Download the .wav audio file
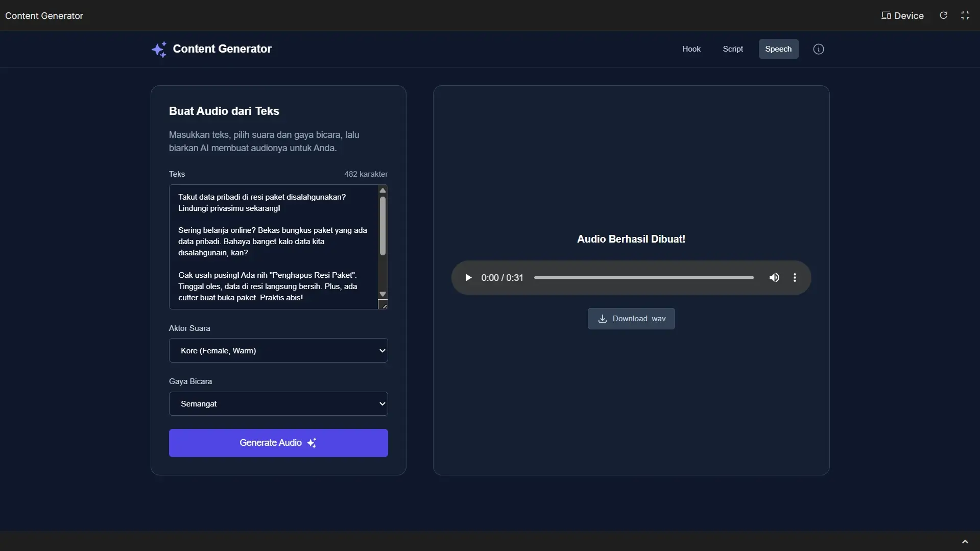This screenshot has height=551, width=980. 631,319
